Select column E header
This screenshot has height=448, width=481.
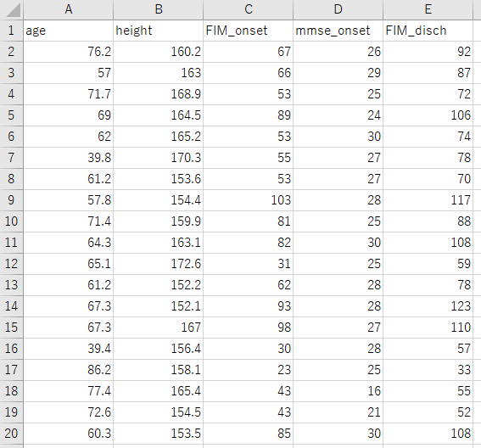(x=428, y=9)
